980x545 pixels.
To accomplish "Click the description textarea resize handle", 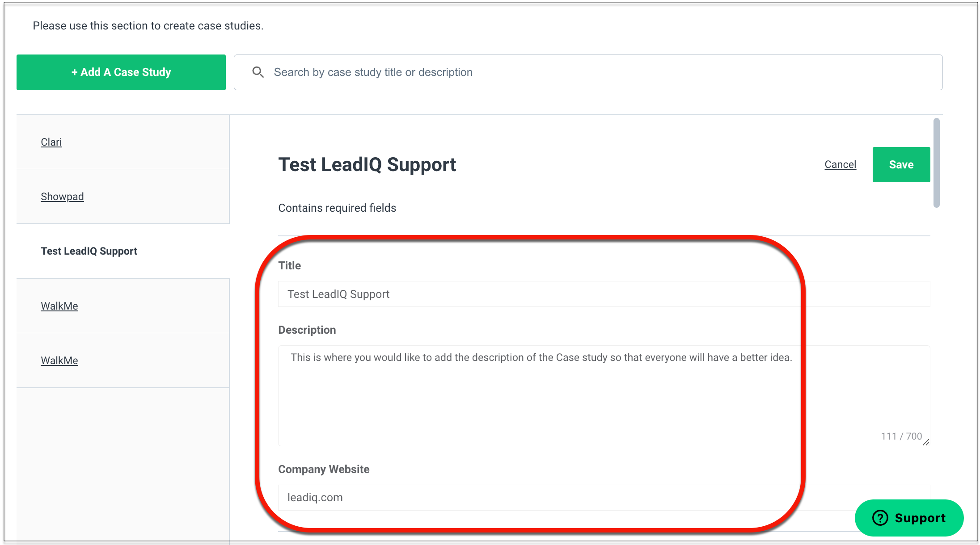I will (x=926, y=442).
